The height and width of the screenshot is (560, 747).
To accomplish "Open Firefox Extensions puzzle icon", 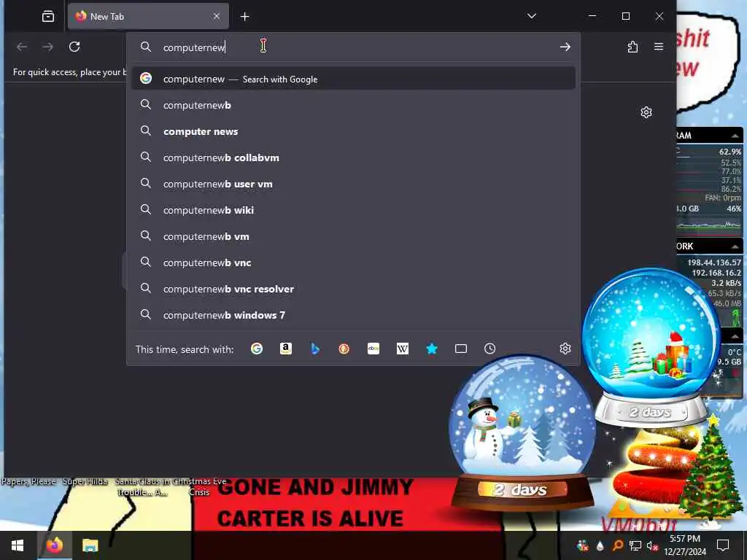I will pyautogui.click(x=632, y=47).
